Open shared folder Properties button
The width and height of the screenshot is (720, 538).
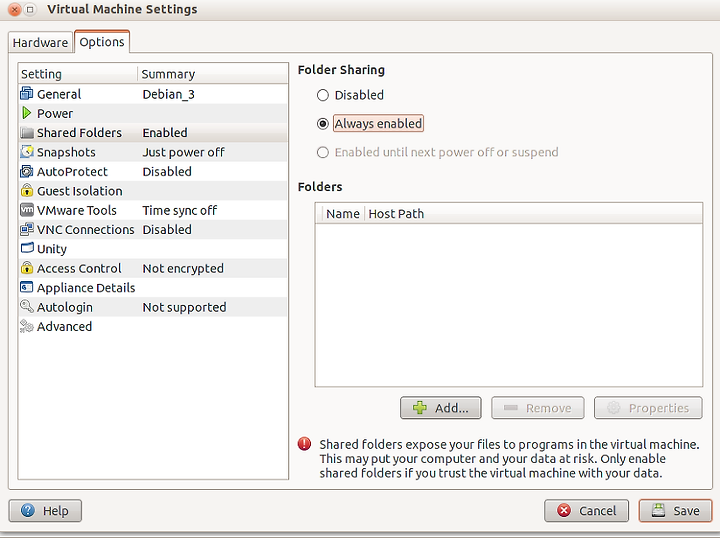(648, 408)
